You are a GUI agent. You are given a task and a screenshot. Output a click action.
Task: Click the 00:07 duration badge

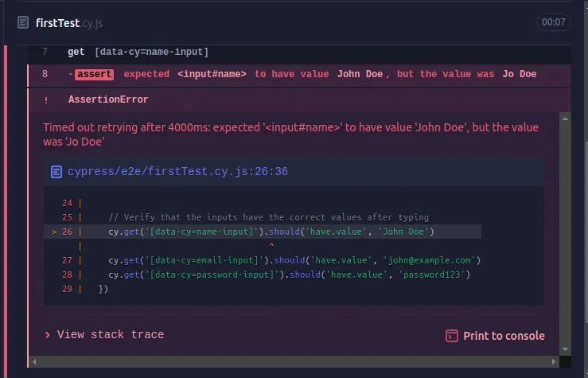[553, 22]
